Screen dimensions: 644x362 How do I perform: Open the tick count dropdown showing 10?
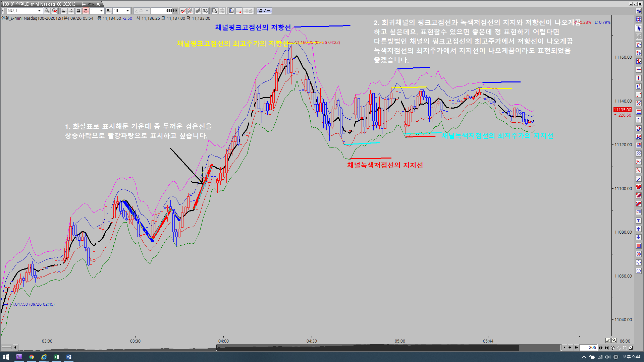[127, 11]
